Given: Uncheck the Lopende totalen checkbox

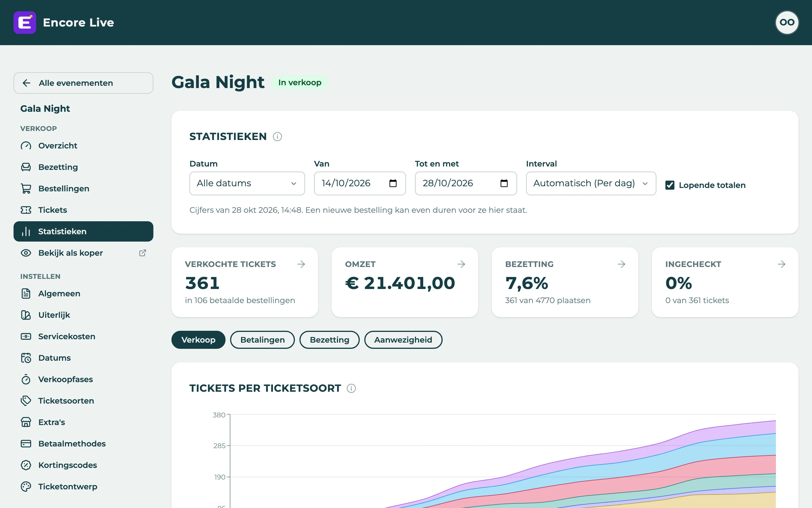Looking at the screenshot, I should click(670, 185).
